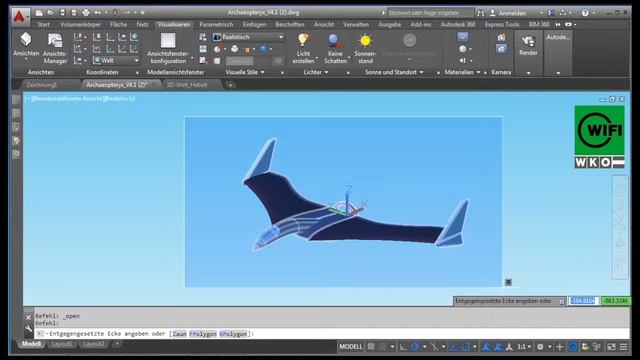Click the clean screen status icon
The width and height of the screenshot is (640, 360).
tap(611, 347)
